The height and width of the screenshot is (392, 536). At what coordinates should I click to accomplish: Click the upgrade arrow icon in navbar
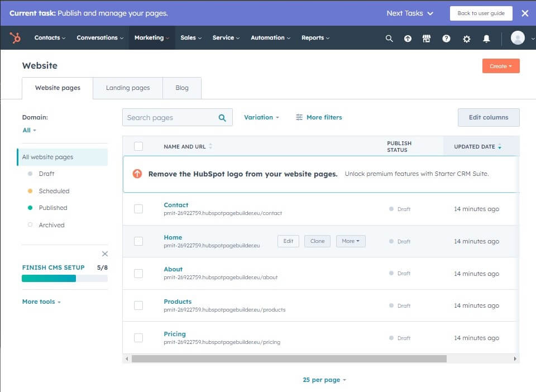(408, 39)
